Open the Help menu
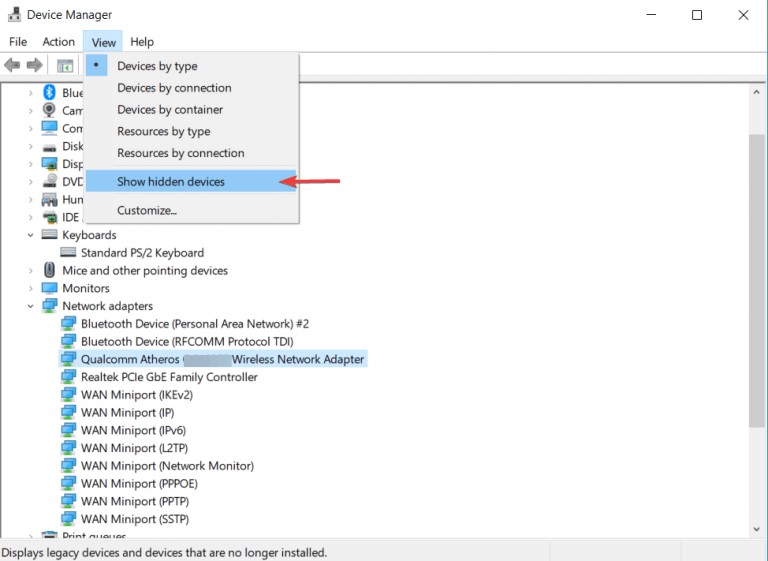Image resolution: width=768 pixels, height=561 pixels. (142, 41)
